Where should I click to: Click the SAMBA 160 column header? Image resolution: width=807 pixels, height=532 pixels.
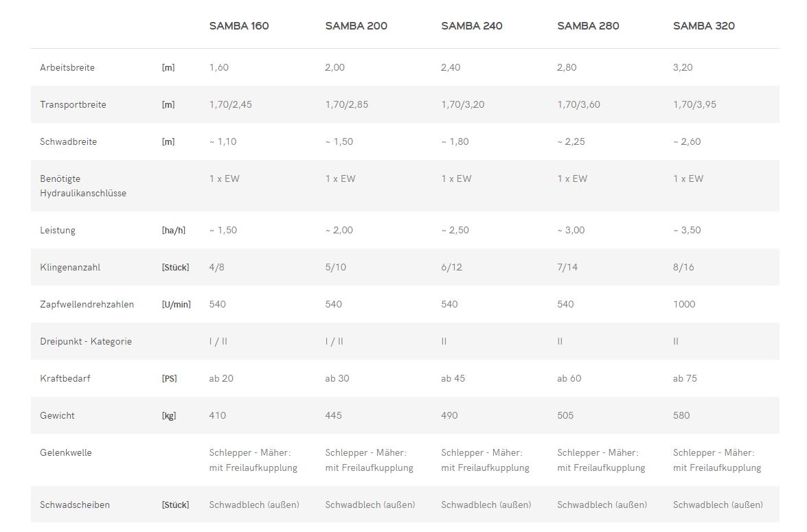pyautogui.click(x=239, y=25)
